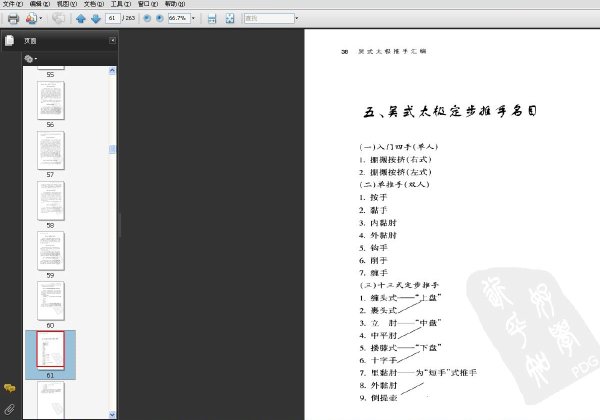The width and height of the screenshot is (600, 420).
Task: Click the text line 3. 内黏肘
Action: pos(378,223)
